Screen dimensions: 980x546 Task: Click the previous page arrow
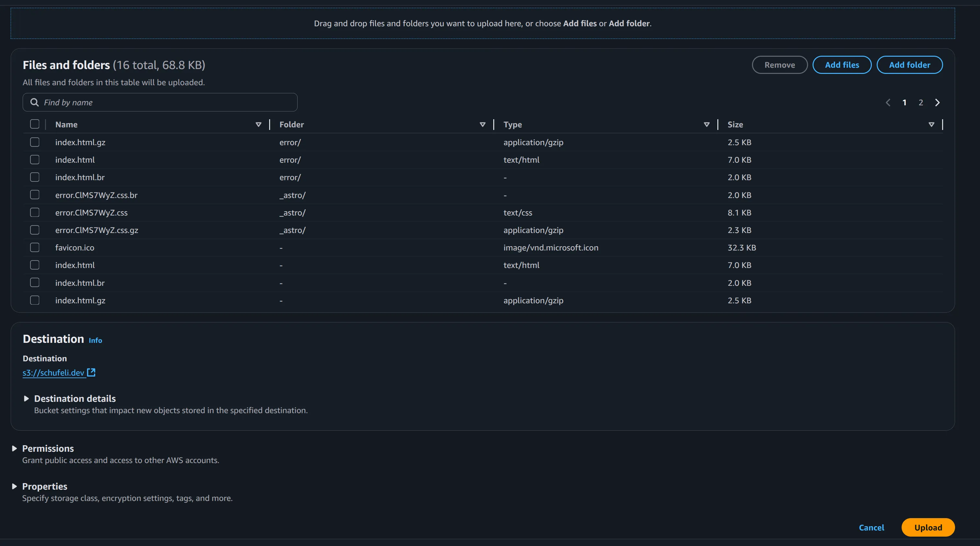pos(888,102)
